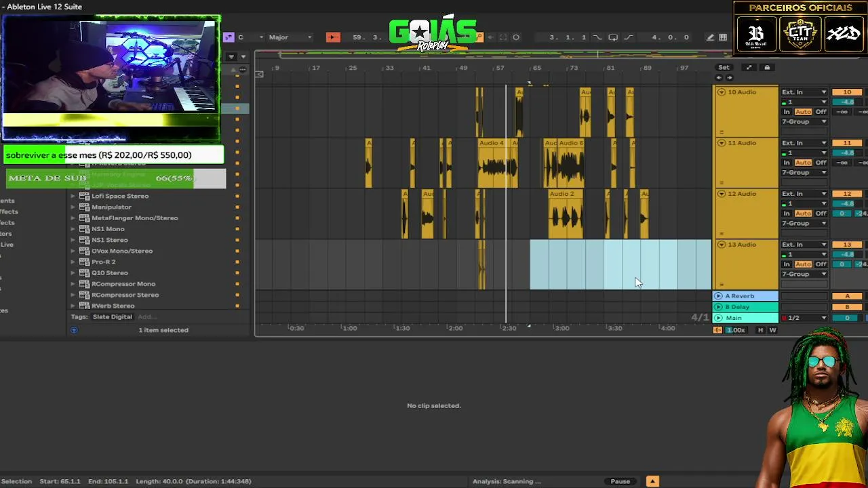Set track 13 Audio monitor to Off
Viewport: 868px width, 488px height.
(x=821, y=264)
